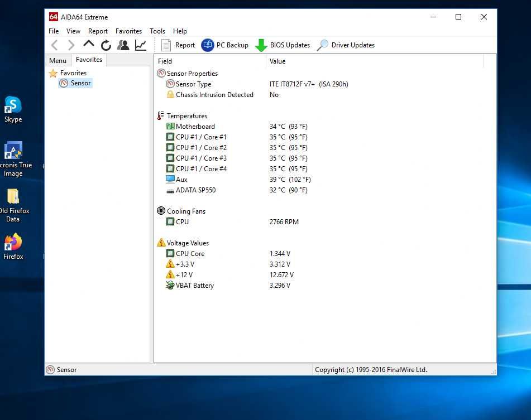Click the Voltage Values warning icon
531x420 pixels.
point(161,243)
